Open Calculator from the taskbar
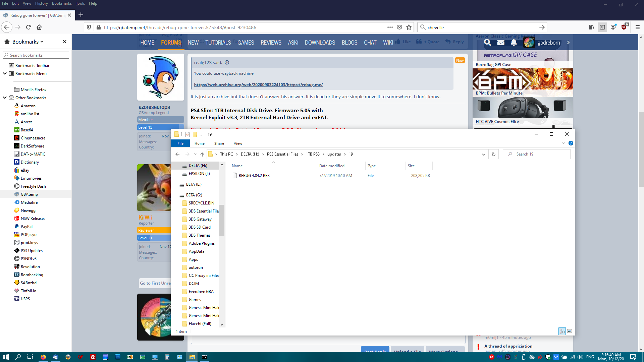This screenshot has width=644, height=362. (167, 357)
